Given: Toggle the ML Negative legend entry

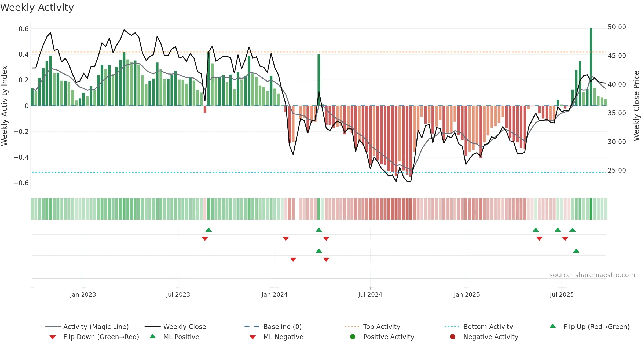Looking at the screenshot, I should [x=276, y=337].
